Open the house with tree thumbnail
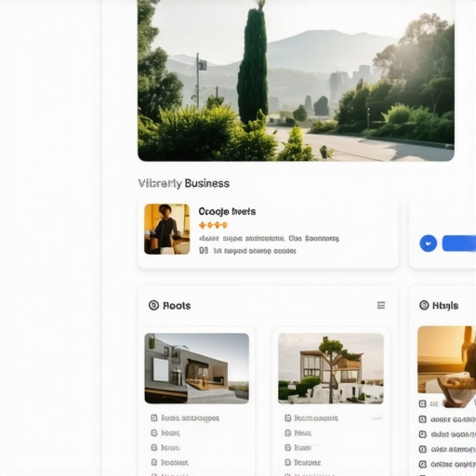Viewport: 476px width, 476px height. click(x=331, y=368)
